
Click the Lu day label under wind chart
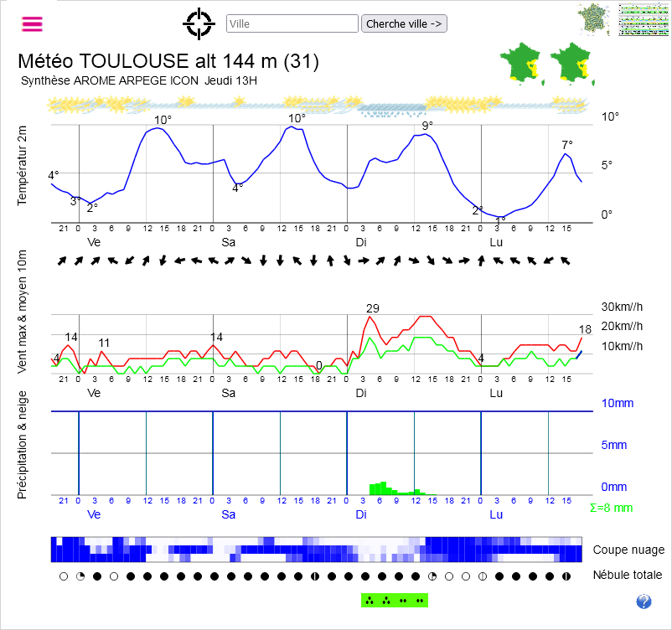pos(496,394)
